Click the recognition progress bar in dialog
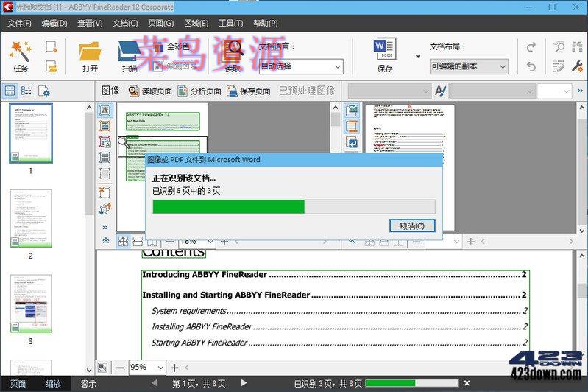The image size is (588, 392). (x=294, y=207)
